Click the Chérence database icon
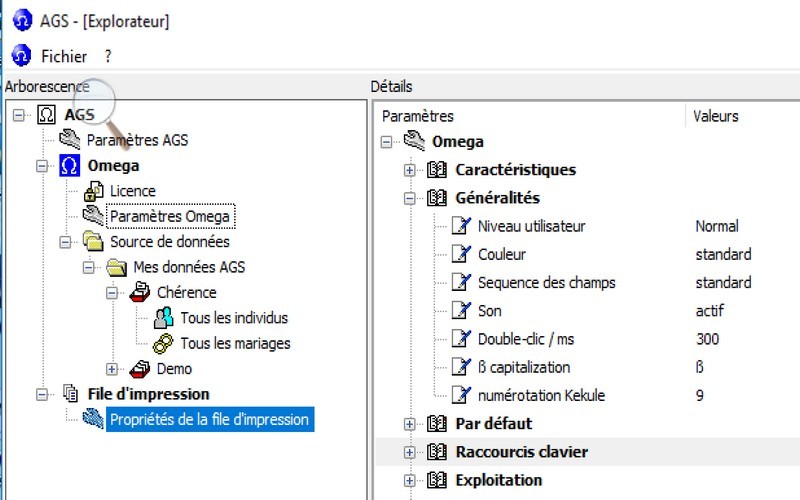The height and width of the screenshot is (500, 800). [x=140, y=292]
